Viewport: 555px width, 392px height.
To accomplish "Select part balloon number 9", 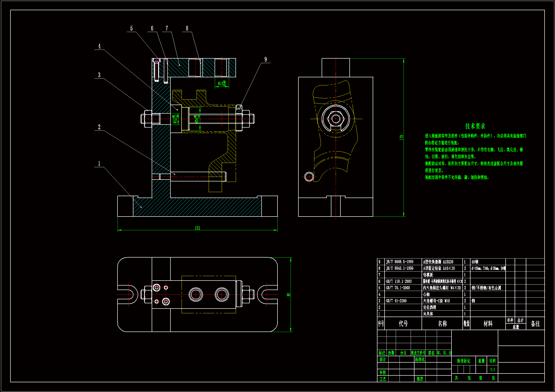I will [266, 60].
